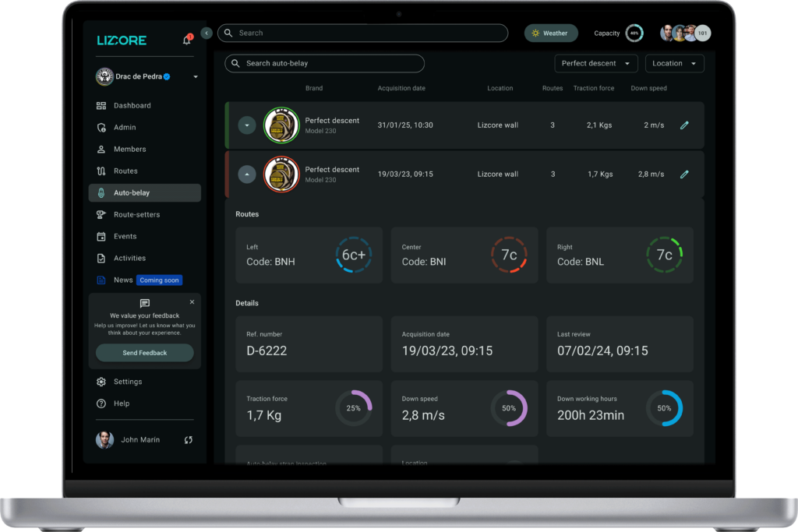Select Auto-belay in the sidebar
This screenshot has height=532, width=798.
144,192
